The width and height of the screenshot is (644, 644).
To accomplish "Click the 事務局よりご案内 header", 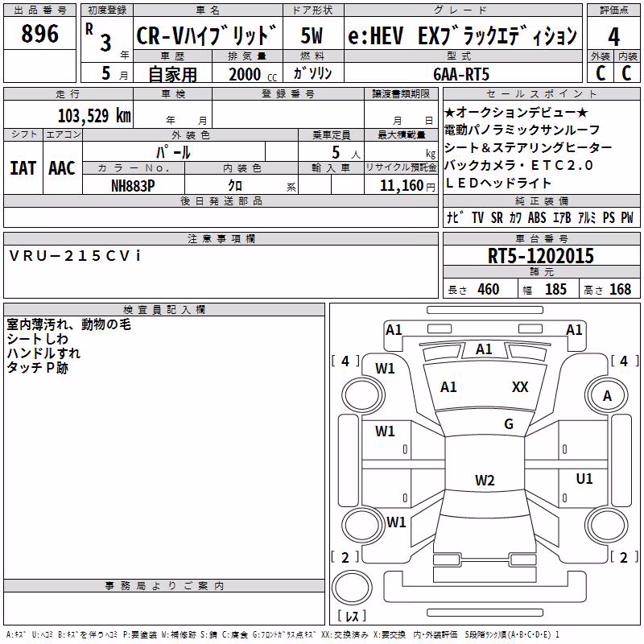I will click(164, 586).
